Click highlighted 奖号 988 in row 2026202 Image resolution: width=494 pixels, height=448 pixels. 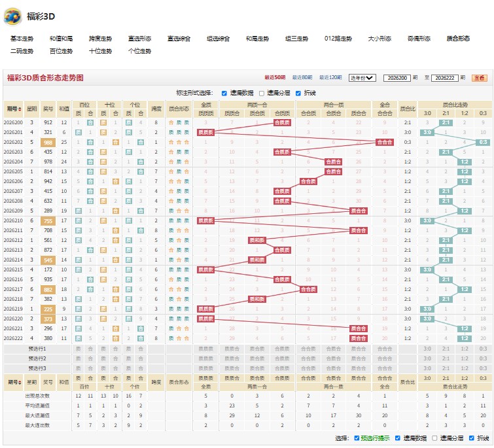tap(48, 143)
